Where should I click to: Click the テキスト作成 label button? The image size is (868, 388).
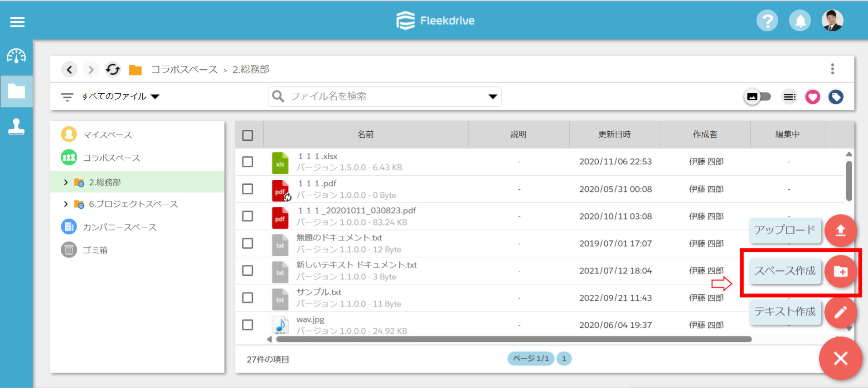point(785,312)
